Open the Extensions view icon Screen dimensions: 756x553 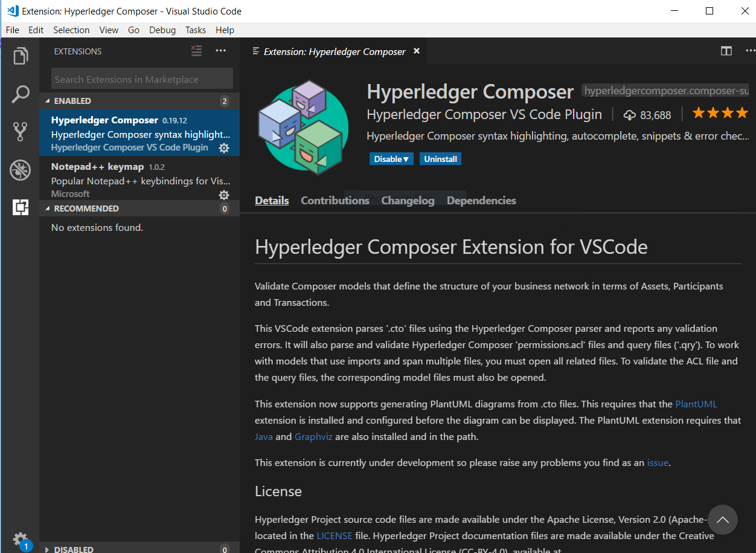pyautogui.click(x=21, y=207)
